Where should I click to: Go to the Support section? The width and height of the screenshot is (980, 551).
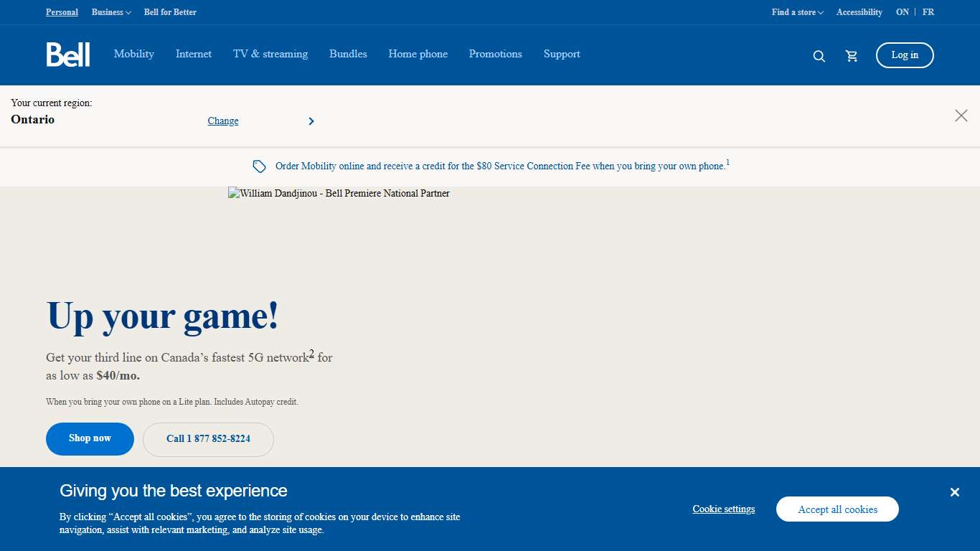(x=562, y=54)
